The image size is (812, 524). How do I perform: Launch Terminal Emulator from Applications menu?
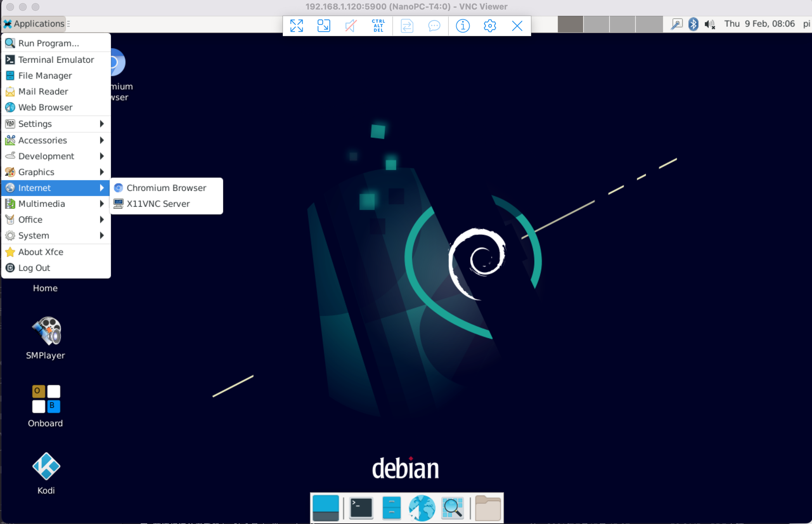(x=56, y=60)
